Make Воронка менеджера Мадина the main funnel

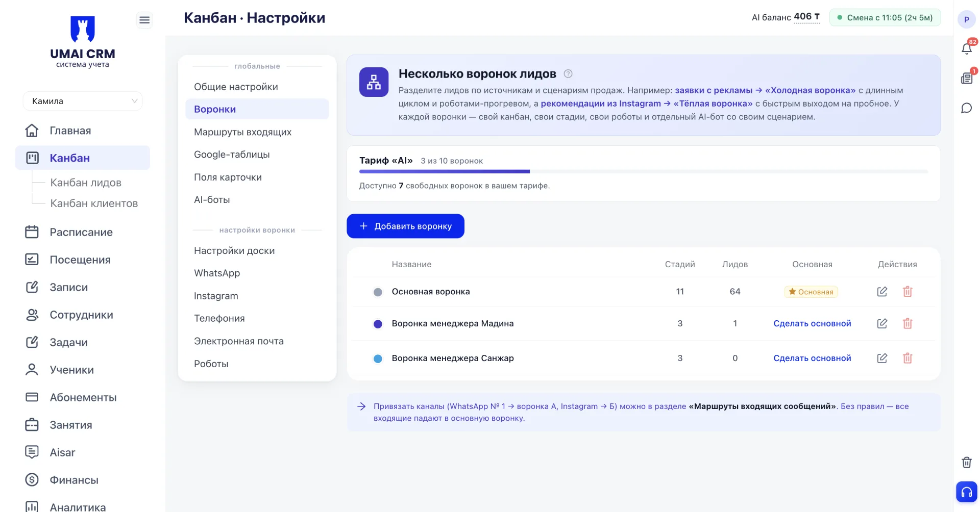812,323
